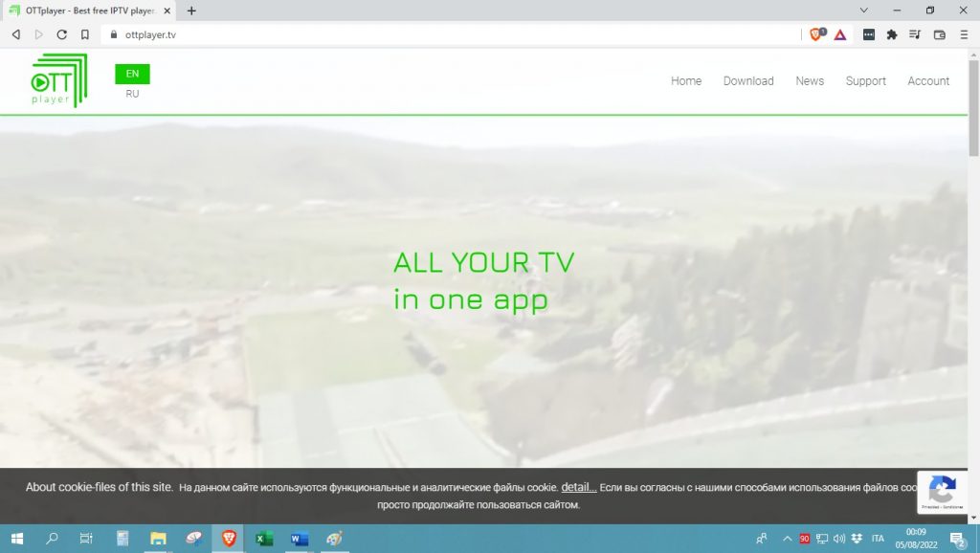Switch site language to EN
This screenshot has width=980, height=553.
click(132, 74)
